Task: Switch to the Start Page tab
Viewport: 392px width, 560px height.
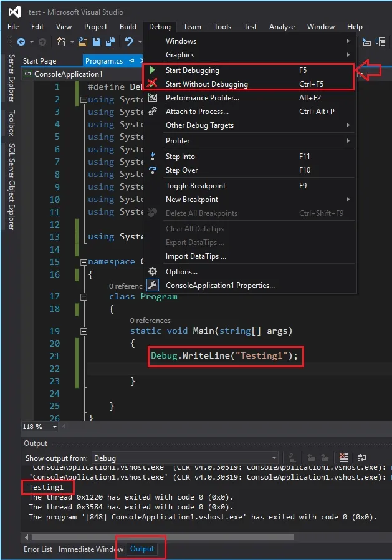Action: 40,61
